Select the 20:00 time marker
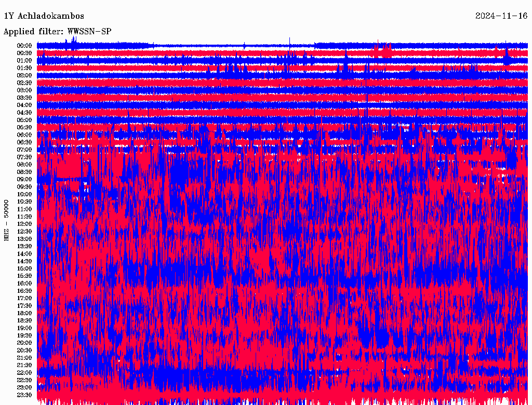Screen dimensions: 532x405 24,343
